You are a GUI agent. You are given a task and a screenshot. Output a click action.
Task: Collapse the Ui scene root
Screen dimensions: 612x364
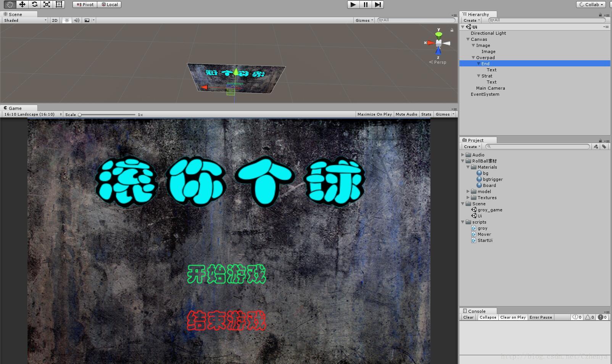point(463,27)
